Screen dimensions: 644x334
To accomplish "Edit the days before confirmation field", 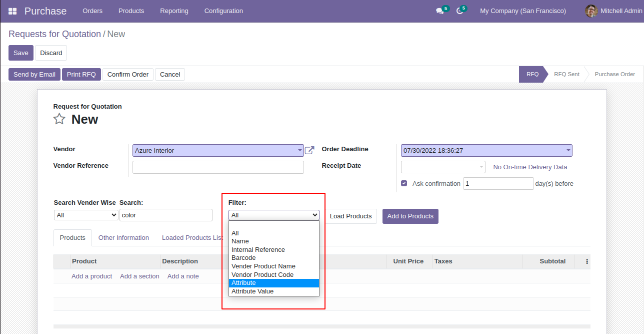I will pos(498,184).
